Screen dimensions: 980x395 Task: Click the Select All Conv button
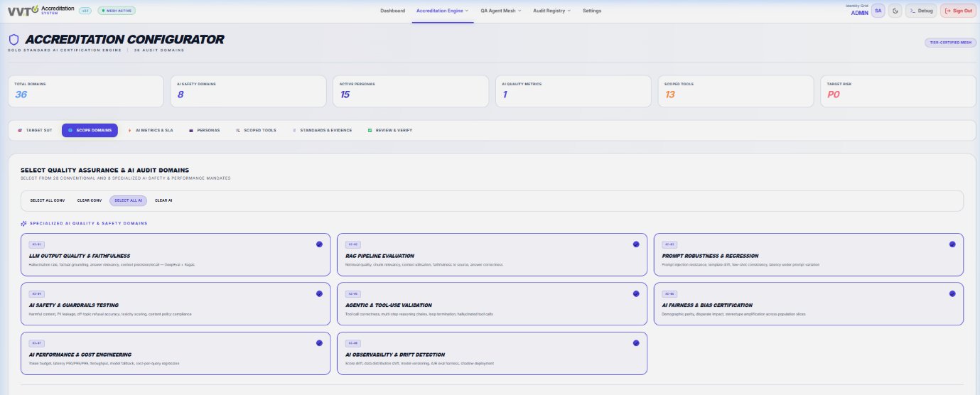pyautogui.click(x=47, y=200)
